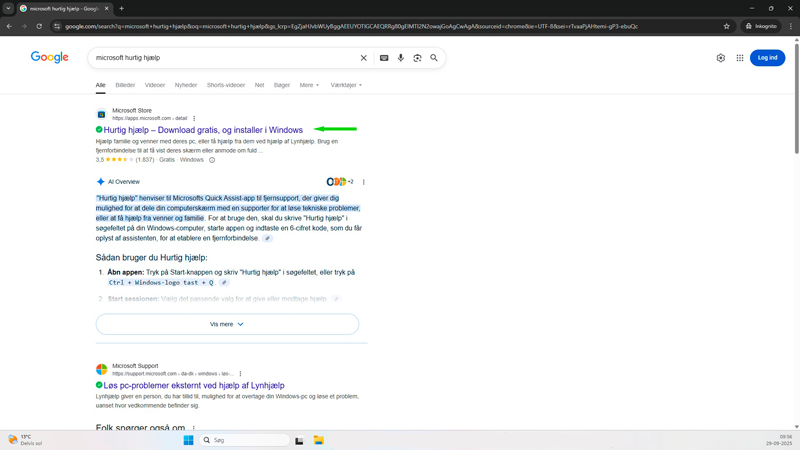
Task: Open Løs pc-problemer eksternt ved hjælp link
Action: click(194, 385)
